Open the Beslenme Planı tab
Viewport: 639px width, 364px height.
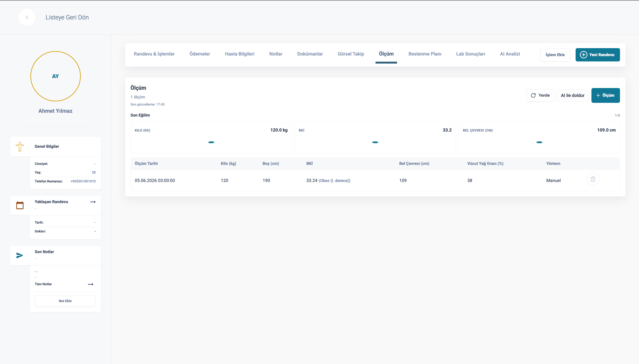tap(425, 54)
